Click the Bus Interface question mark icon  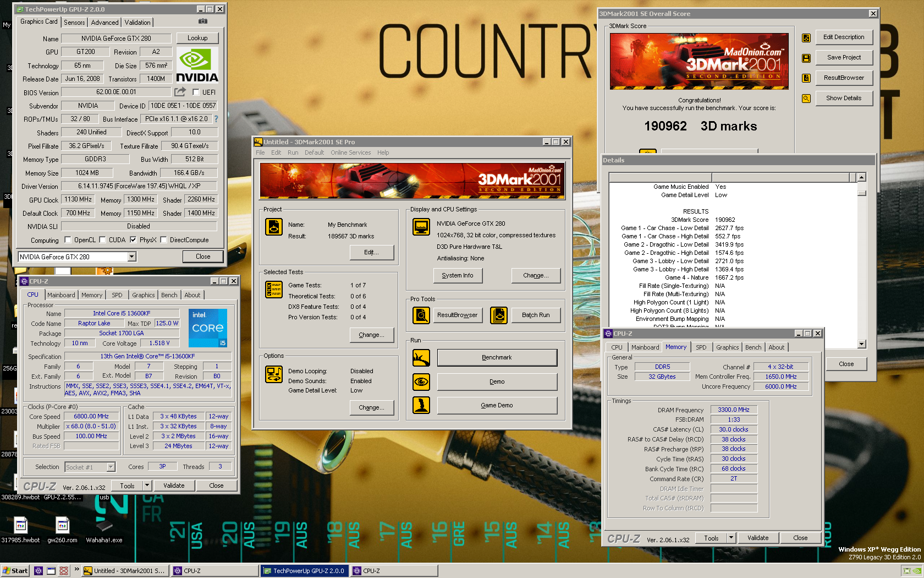(216, 119)
